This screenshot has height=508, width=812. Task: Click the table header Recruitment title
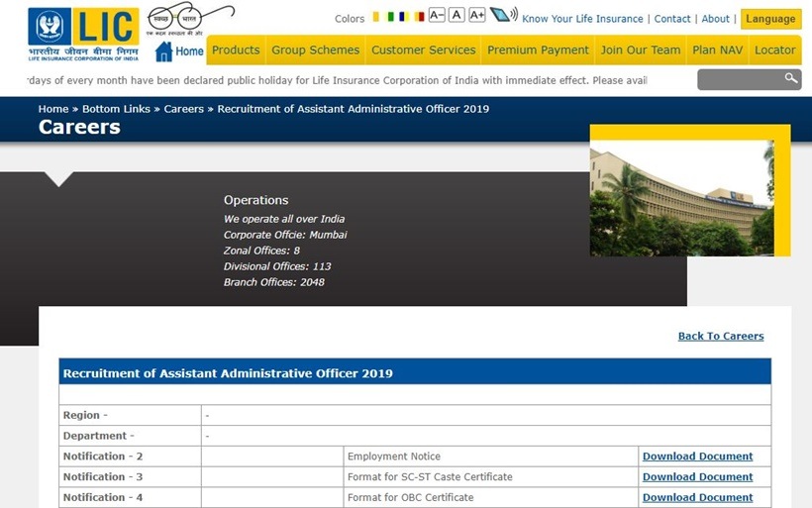point(228,373)
